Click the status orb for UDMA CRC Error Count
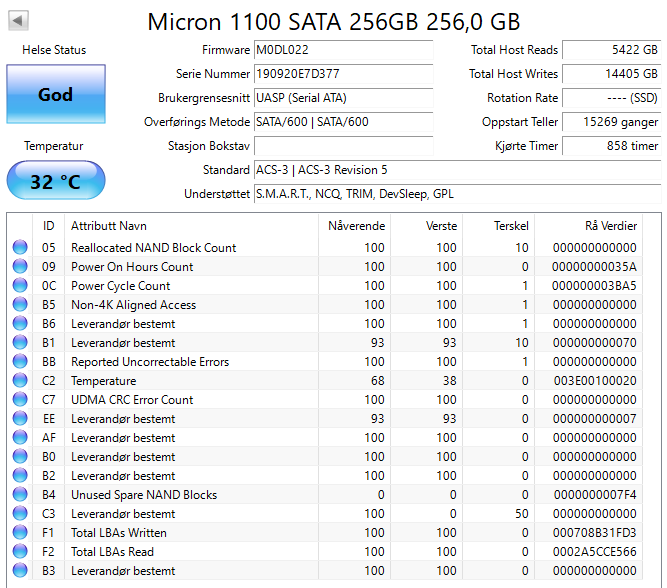Viewport: 667px width, 588px height. 20,399
